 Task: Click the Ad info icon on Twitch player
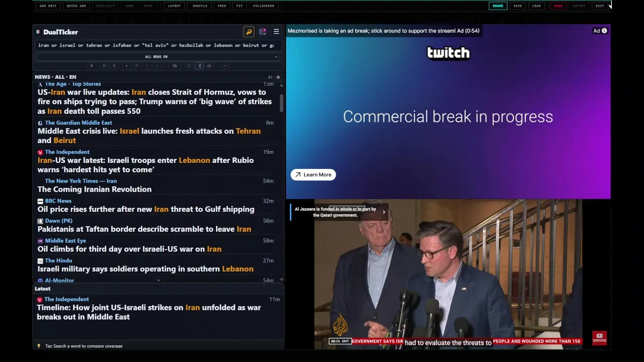[604, 31]
